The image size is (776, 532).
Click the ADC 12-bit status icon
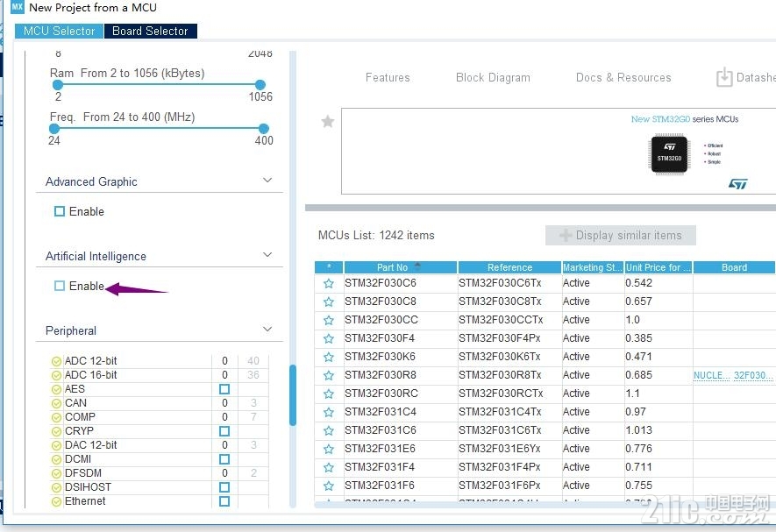pos(56,361)
